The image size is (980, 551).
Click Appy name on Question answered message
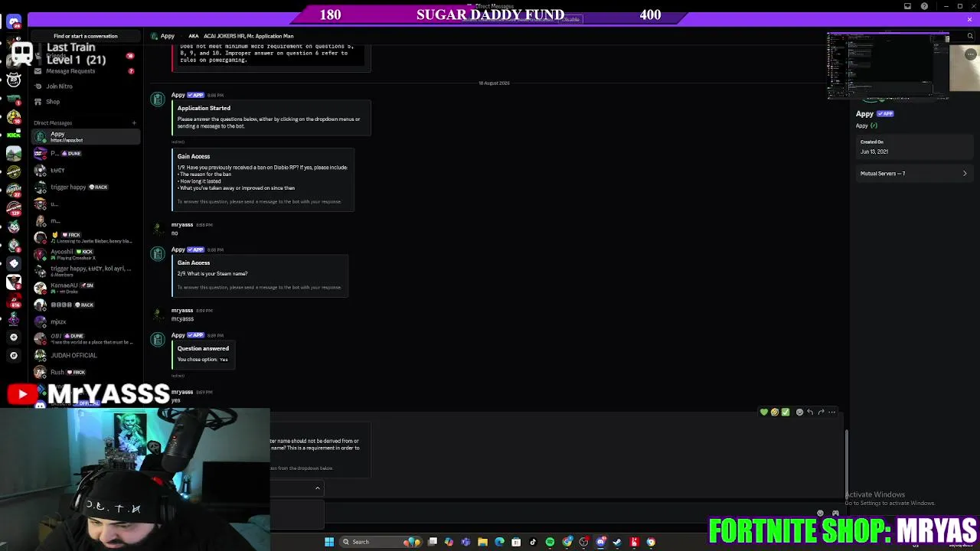[178, 335]
